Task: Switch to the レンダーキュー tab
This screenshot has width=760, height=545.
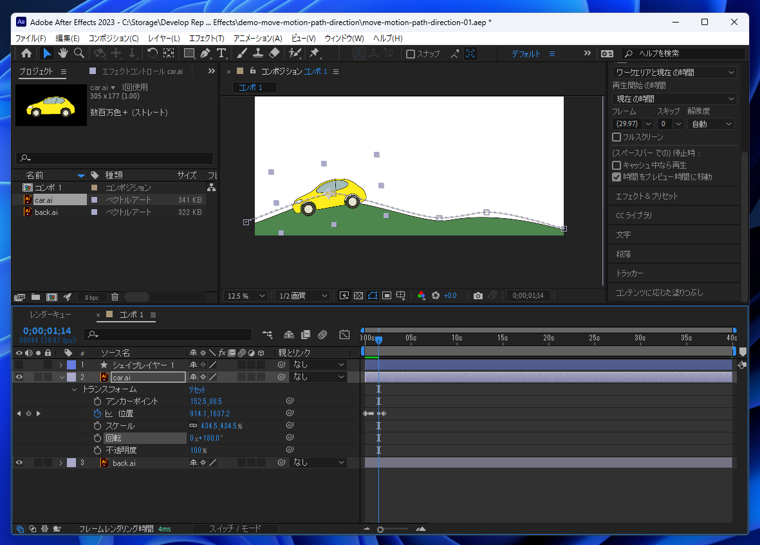Action: point(50,315)
